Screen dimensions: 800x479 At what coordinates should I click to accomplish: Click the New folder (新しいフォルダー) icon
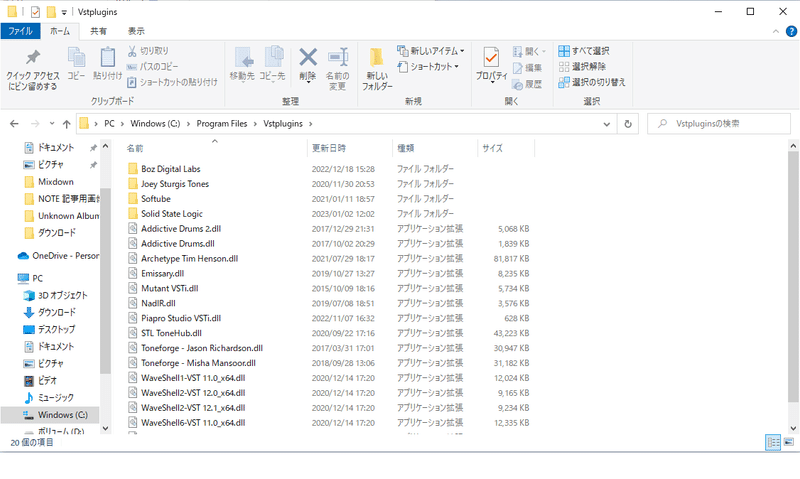[377, 58]
